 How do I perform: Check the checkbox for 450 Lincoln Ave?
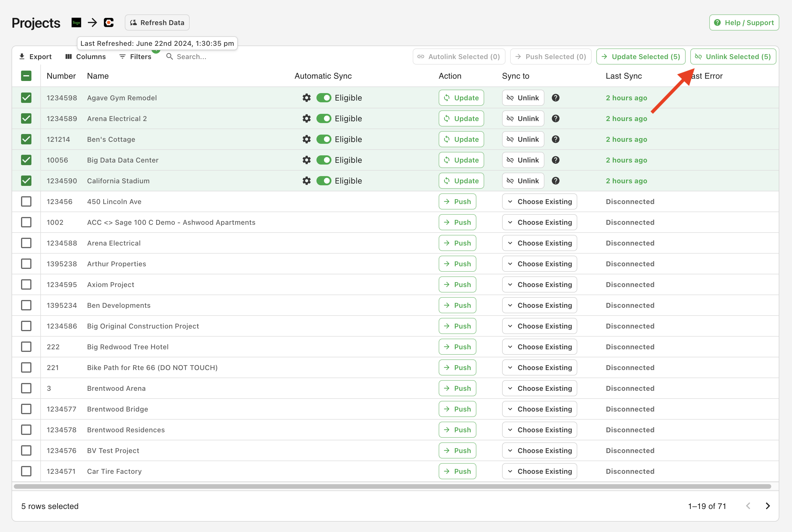coord(26,201)
